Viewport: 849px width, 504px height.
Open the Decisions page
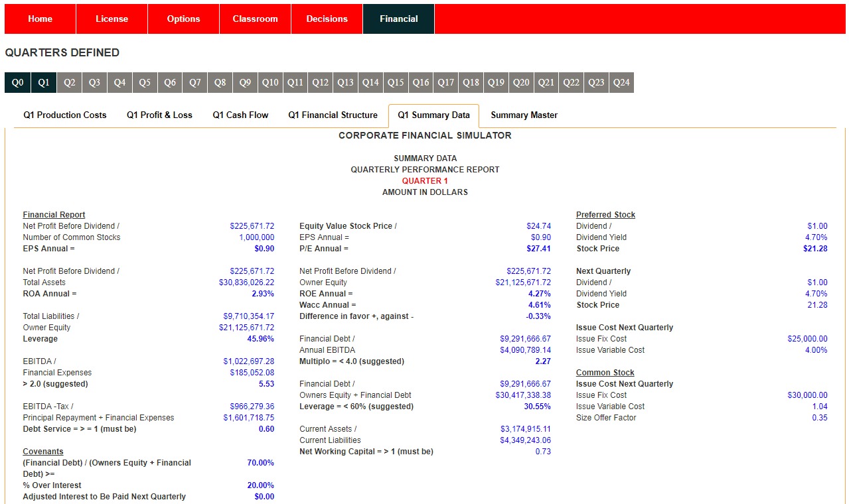point(327,19)
